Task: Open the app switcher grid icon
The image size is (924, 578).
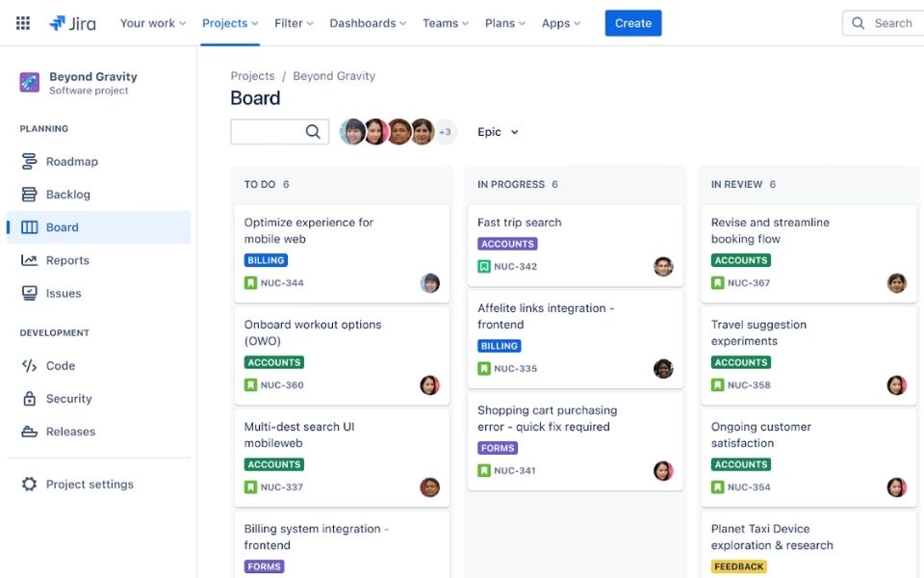Action: click(23, 23)
